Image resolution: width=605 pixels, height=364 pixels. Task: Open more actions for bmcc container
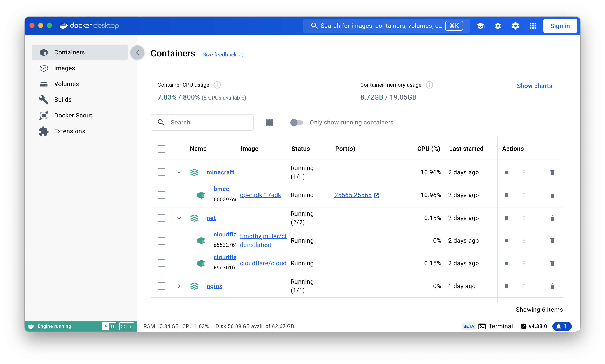[x=524, y=195]
